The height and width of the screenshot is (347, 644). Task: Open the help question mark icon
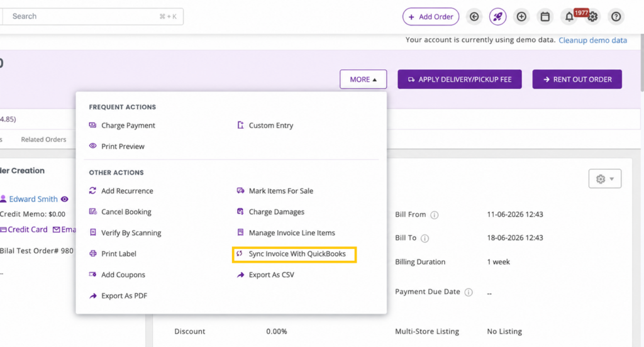tap(616, 16)
